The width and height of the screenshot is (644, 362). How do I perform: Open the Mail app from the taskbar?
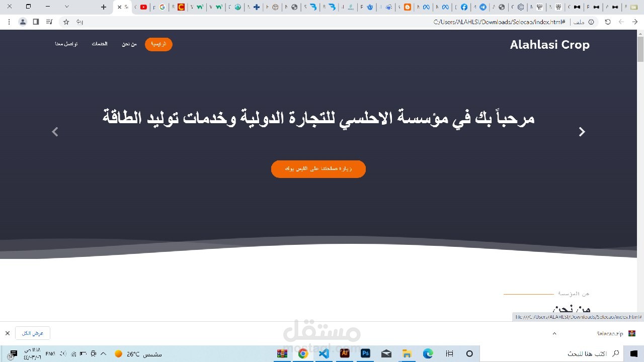pos(386,353)
